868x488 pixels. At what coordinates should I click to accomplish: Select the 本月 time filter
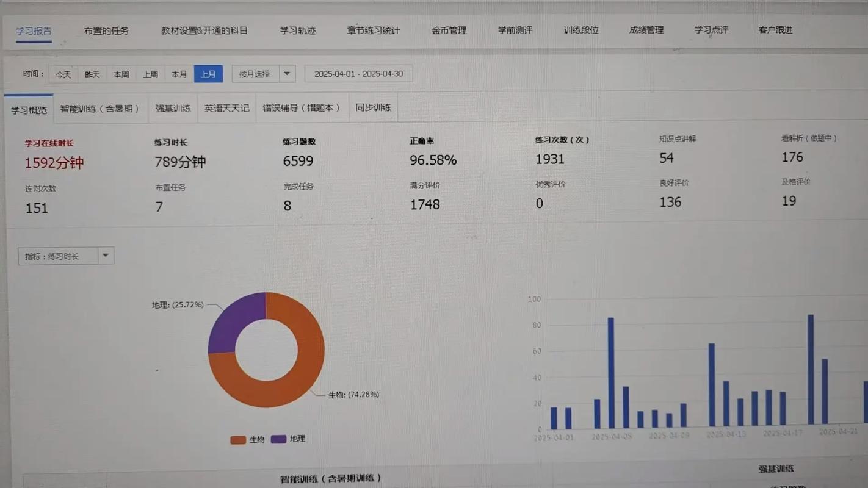coord(179,74)
